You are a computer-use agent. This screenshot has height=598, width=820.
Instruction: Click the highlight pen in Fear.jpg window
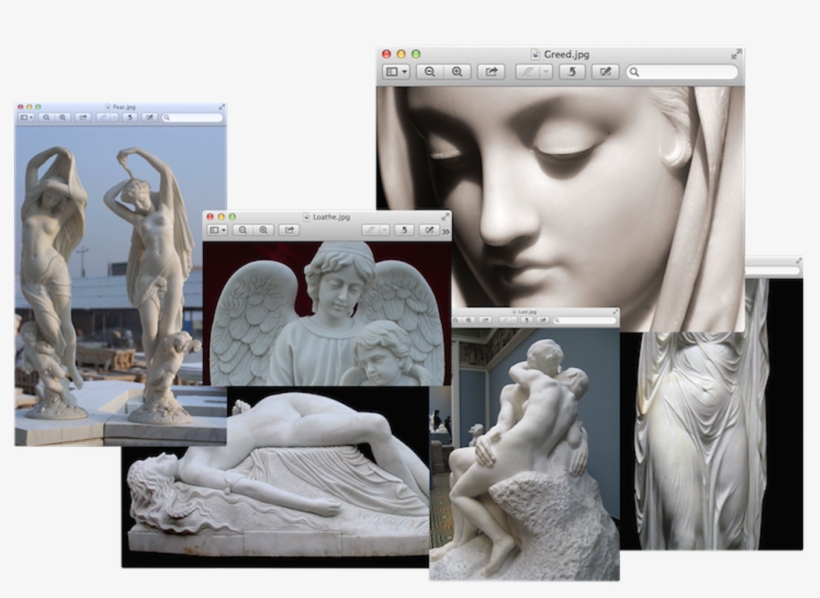(x=104, y=117)
